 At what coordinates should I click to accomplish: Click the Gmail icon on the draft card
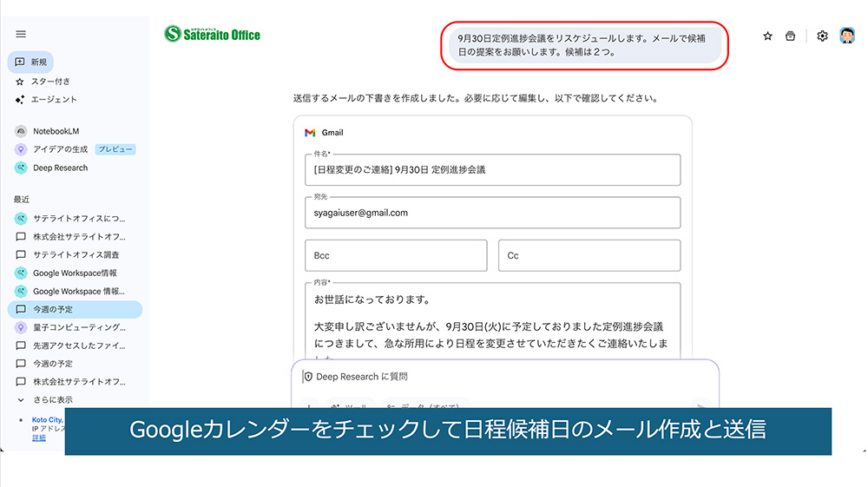(310, 133)
